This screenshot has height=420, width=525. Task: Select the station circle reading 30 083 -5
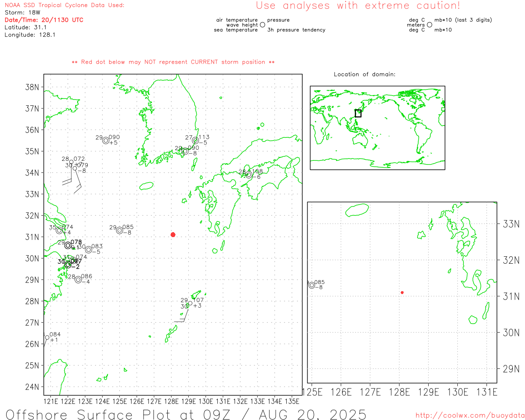click(89, 250)
